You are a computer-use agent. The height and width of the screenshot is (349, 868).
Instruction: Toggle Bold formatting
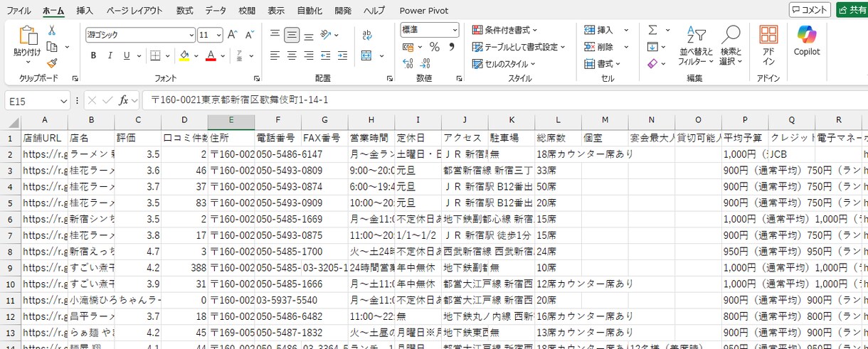[x=93, y=55]
